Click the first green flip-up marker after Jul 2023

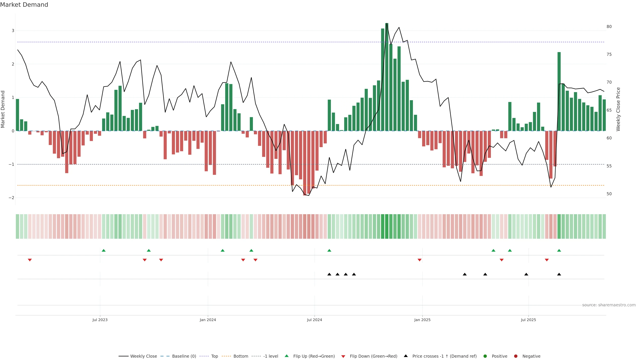(104, 250)
